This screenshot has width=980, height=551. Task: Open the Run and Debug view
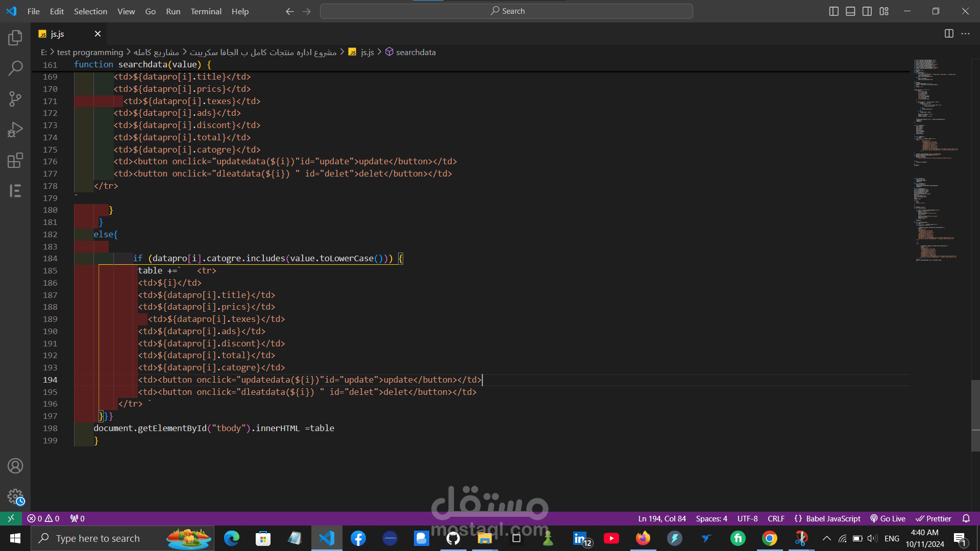pos(15,130)
